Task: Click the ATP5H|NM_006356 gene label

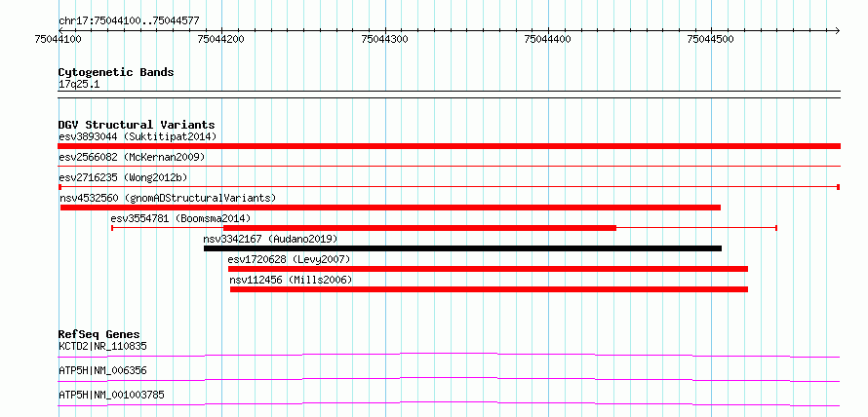Action: point(102,370)
